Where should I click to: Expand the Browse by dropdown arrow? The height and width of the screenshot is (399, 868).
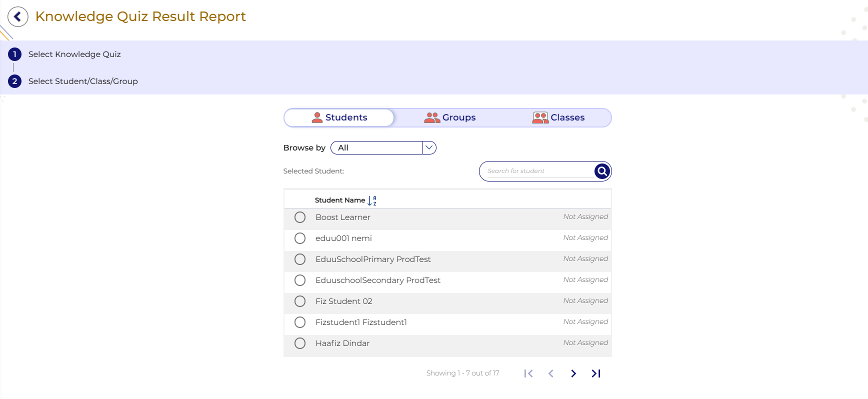pyautogui.click(x=429, y=148)
